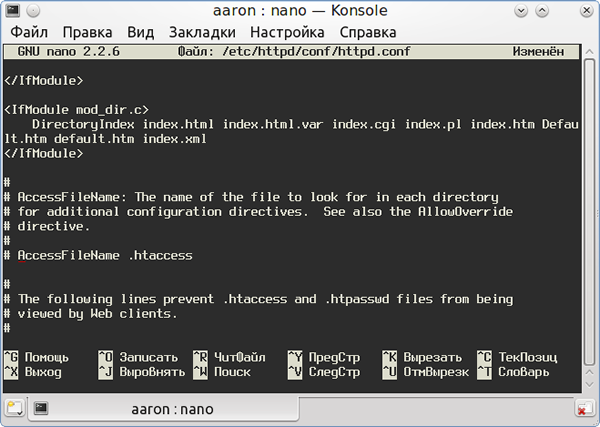
Task: Click the ^Y ПредСтр shortcut label
Action: [x=324, y=357]
